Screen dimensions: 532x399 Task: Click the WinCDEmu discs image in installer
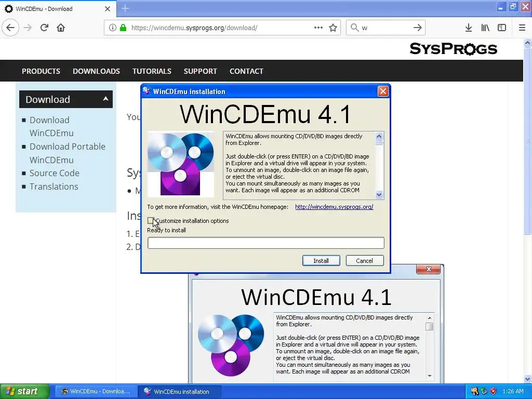pyautogui.click(x=181, y=164)
